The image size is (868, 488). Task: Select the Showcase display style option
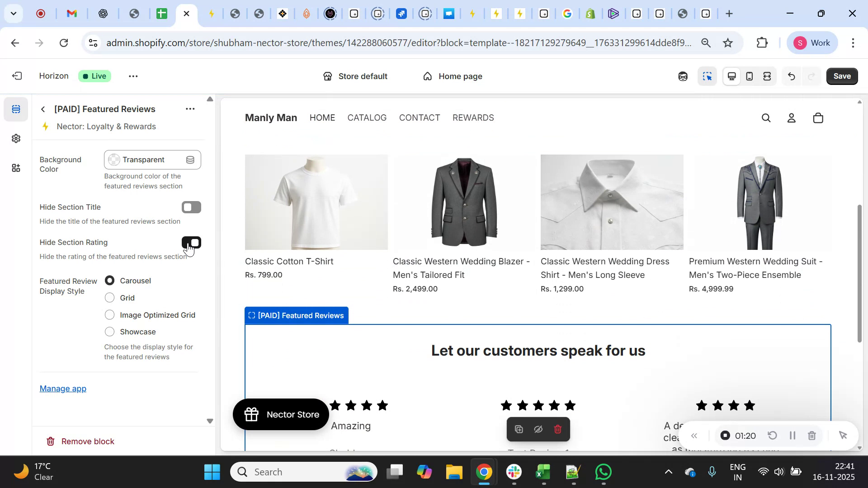pos(109,332)
